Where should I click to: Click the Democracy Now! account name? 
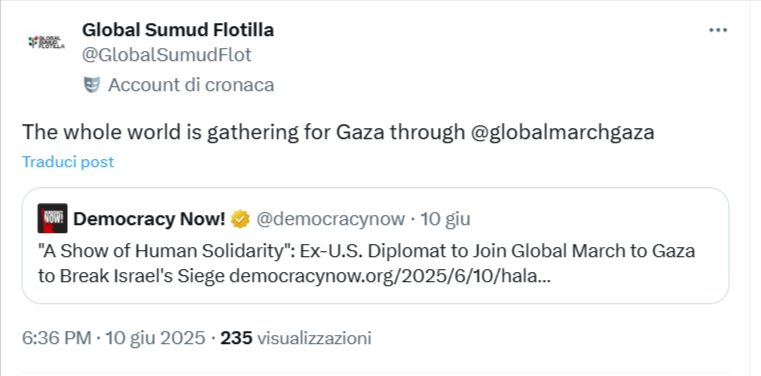pyautogui.click(x=149, y=219)
